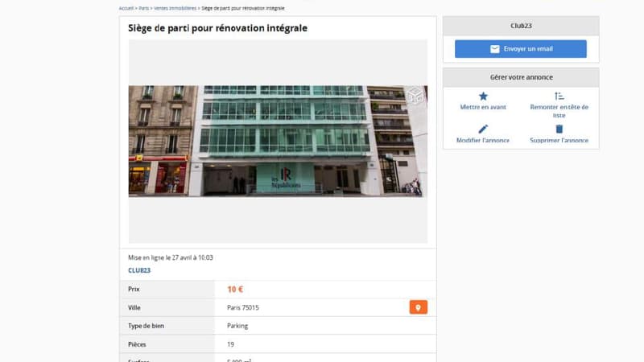Click the listing title Siège de parti

click(217, 28)
